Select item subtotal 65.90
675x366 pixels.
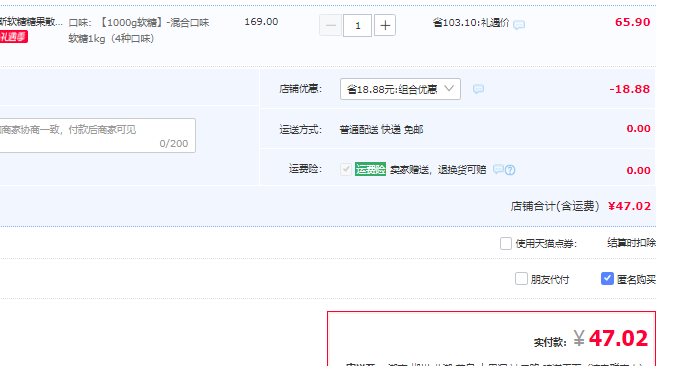(x=632, y=22)
